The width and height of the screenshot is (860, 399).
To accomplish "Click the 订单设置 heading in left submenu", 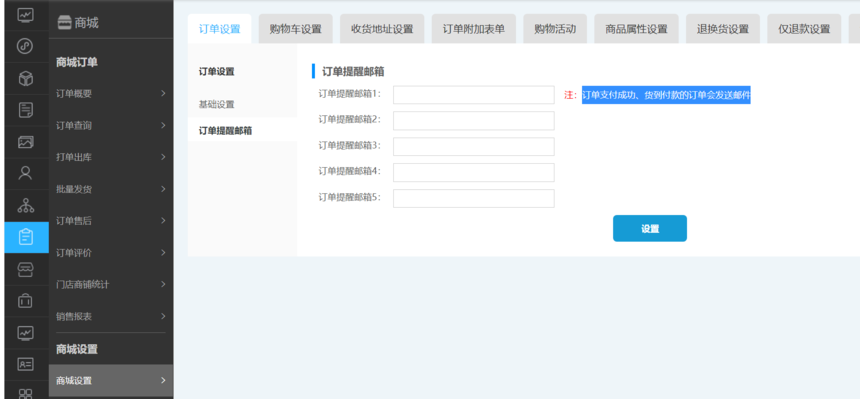I will [x=217, y=71].
